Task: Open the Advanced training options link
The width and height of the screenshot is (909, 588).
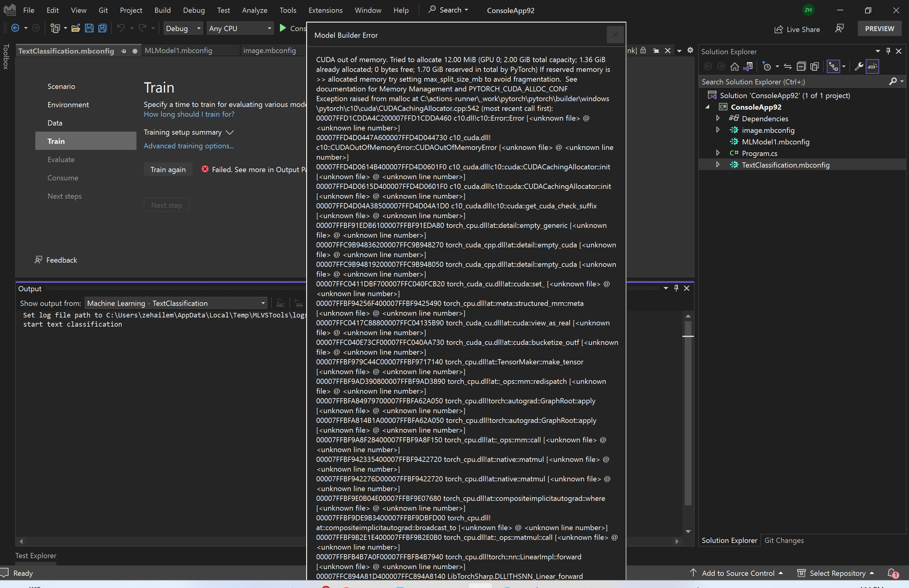Action: click(x=189, y=146)
